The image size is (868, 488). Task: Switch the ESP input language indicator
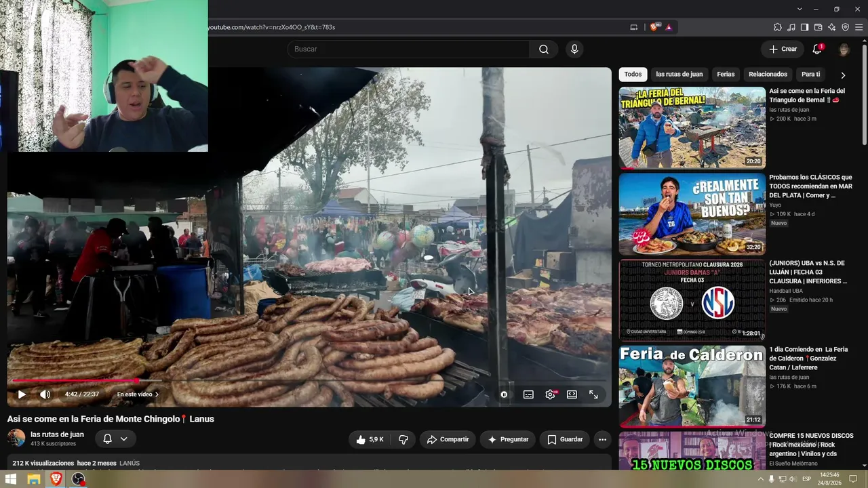tap(806, 479)
